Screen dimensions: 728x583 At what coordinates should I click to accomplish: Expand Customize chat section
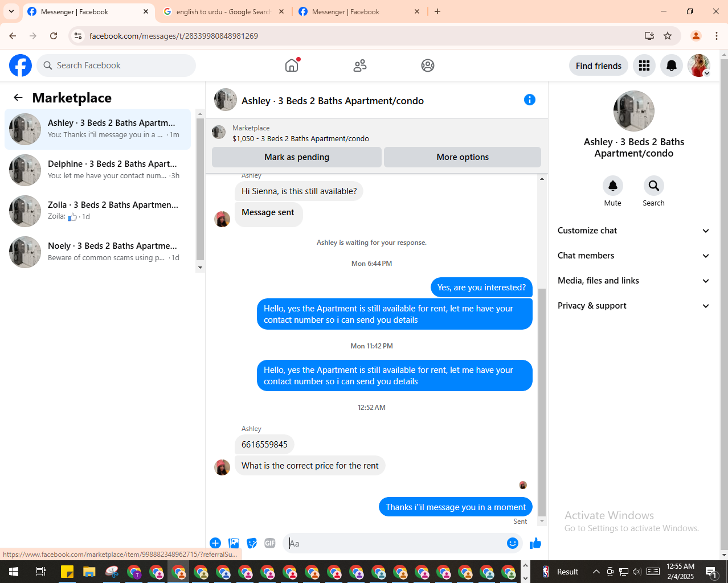(x=634, y=231)
